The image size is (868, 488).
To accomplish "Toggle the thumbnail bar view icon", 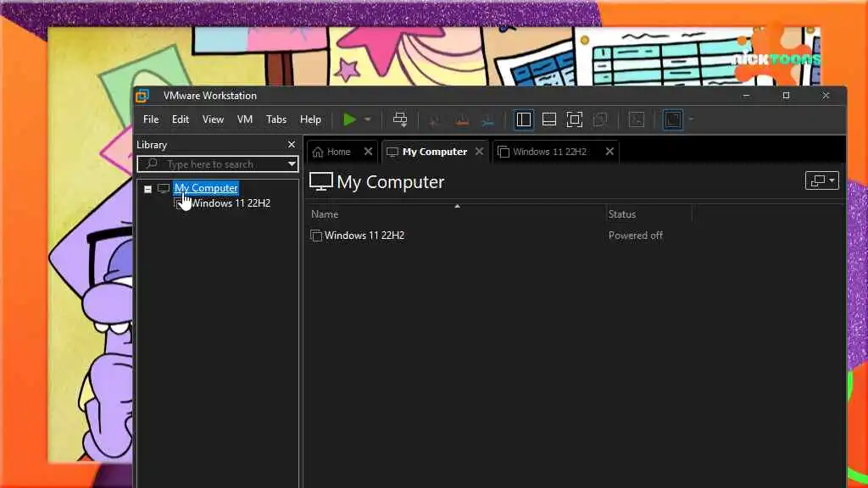I will [549, 119].
